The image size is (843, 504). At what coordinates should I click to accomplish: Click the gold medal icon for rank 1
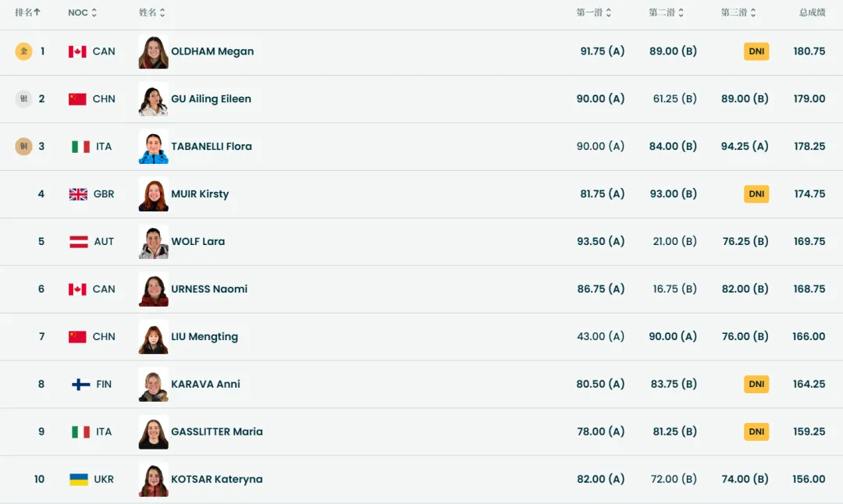coord(24,51)
